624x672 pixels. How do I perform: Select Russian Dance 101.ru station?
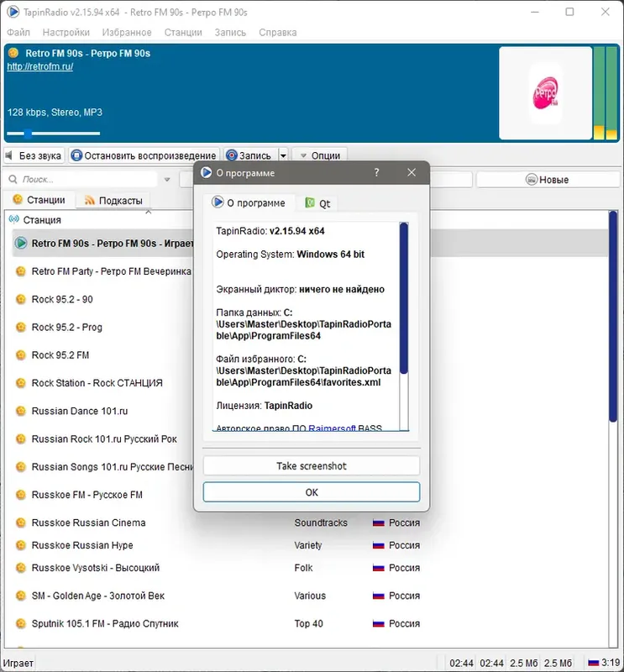tap(80, 411)
